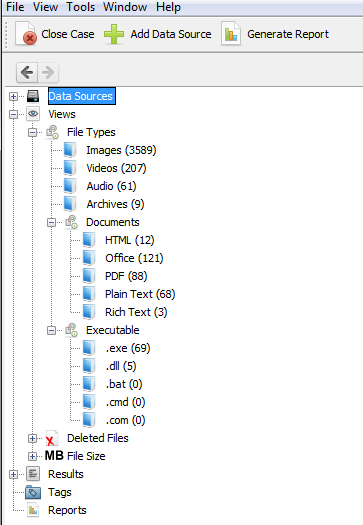
Task: Collapse the Executable node
Action: 51,330
